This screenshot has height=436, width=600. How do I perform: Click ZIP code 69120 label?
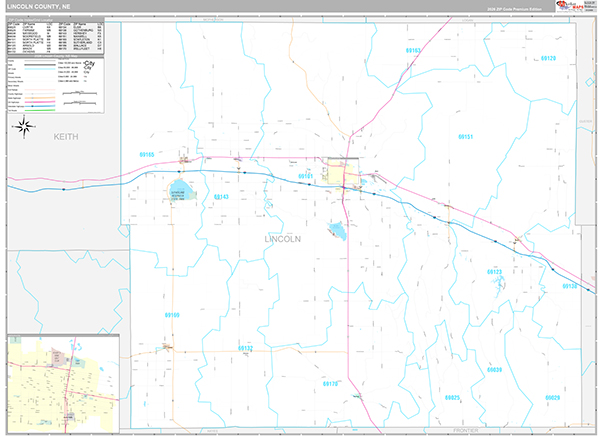(548, 58)
